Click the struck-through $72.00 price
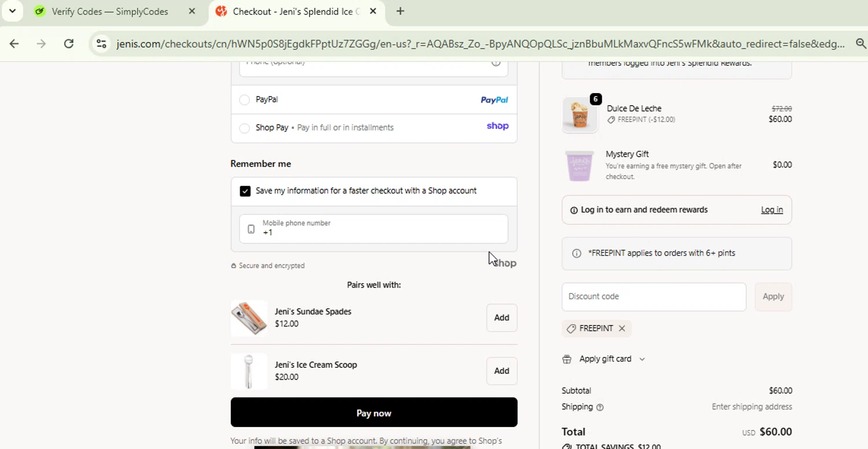 (782, 109)
